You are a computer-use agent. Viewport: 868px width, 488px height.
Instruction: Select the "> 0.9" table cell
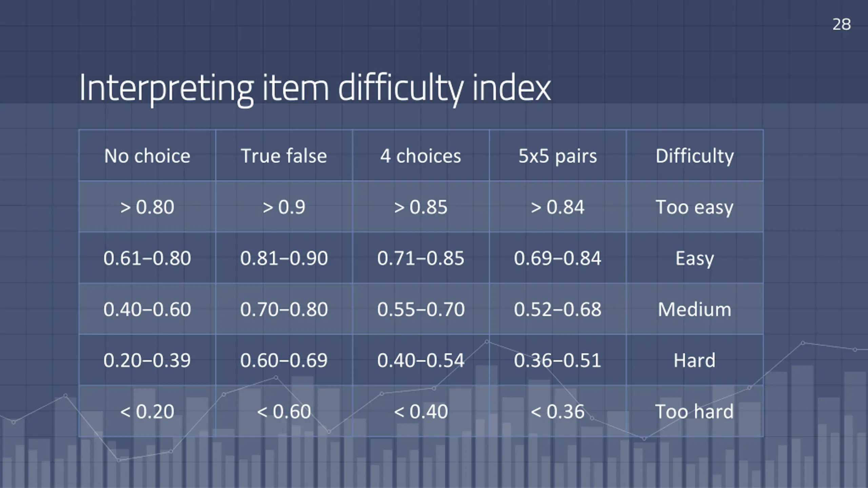coord(284,207)
